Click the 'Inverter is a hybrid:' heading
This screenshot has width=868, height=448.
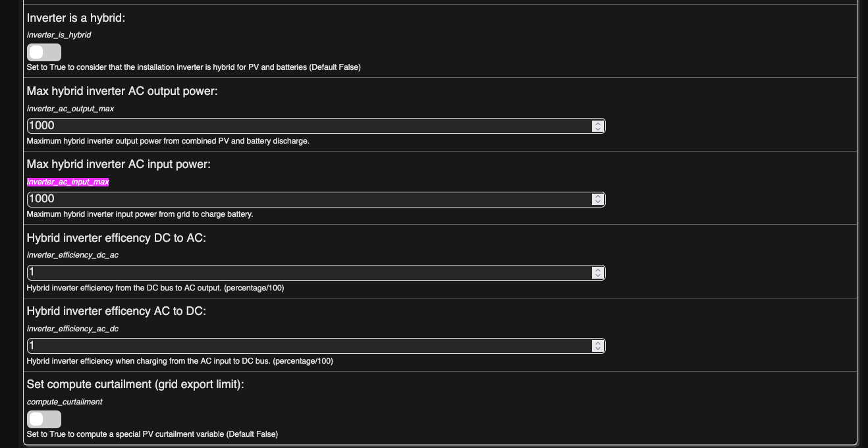pos(76,18)
